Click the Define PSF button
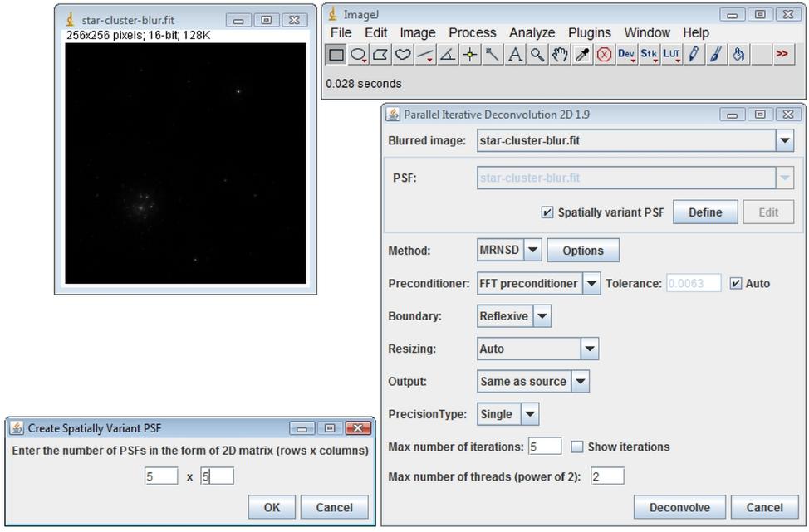This screenshot has width=809, height=532. coord(705,212)
